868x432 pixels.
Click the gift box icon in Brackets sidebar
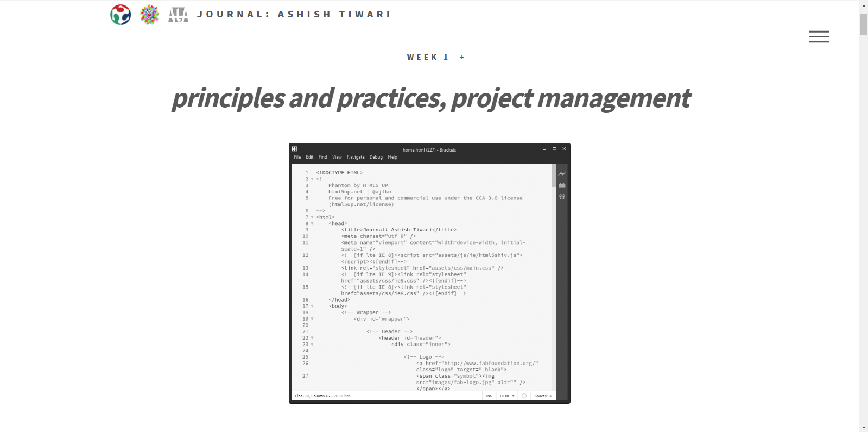(562, 197)
